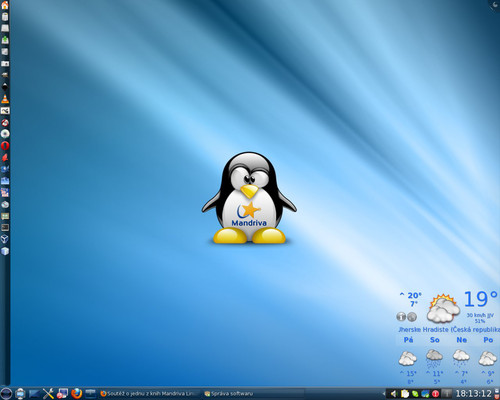Viewport: 500px width, 400px height.
Task: Click the gray info tray icon beside the clock
Action: (x=447, y=394)
